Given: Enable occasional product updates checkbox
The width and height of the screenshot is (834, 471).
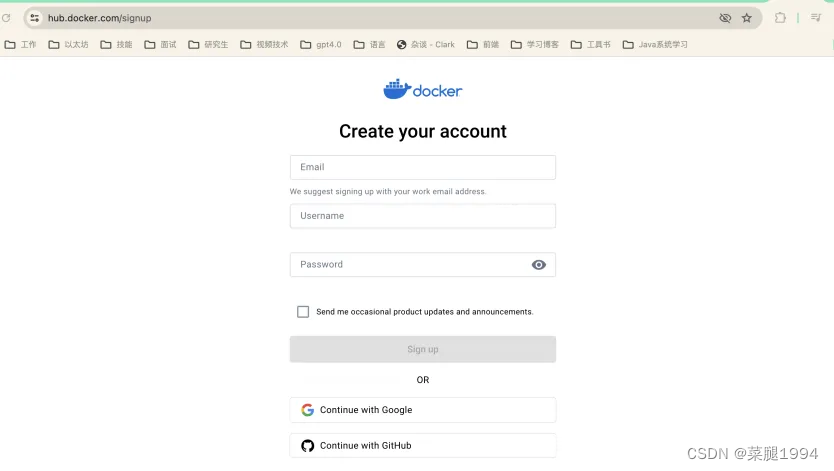Looking at the screenshot, I should click(x=303, y=312).
